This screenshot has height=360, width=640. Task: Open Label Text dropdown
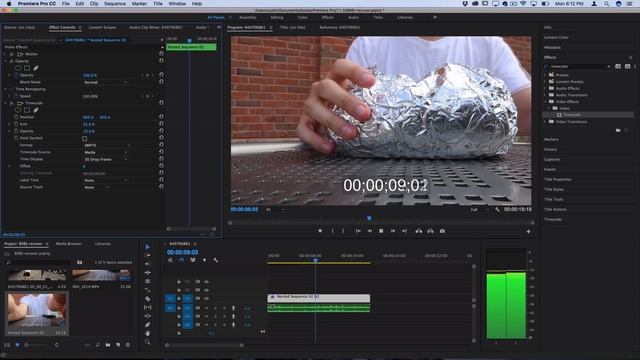coord(105,180)
